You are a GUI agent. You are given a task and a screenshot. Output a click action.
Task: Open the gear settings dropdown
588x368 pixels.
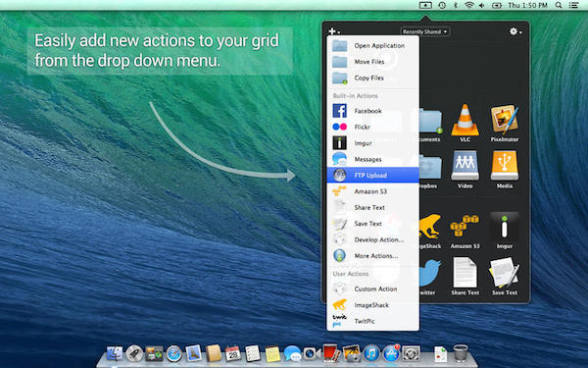pyautogui.click(x=515, y=31)
